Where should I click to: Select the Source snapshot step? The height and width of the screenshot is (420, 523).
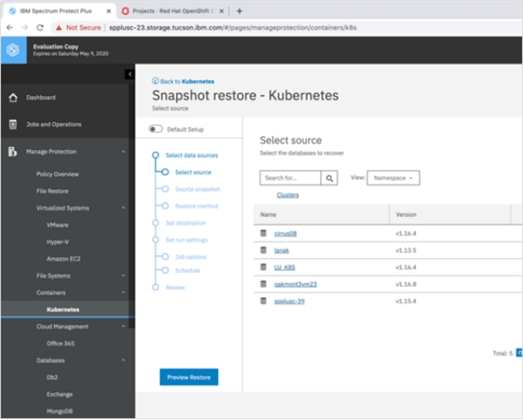pos(197,188)
